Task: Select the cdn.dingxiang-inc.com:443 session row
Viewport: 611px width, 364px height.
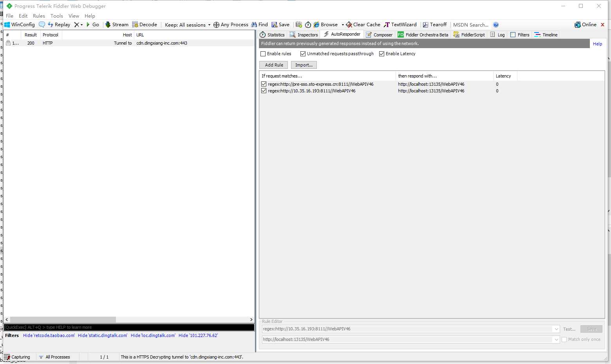Action: [129, 43]
